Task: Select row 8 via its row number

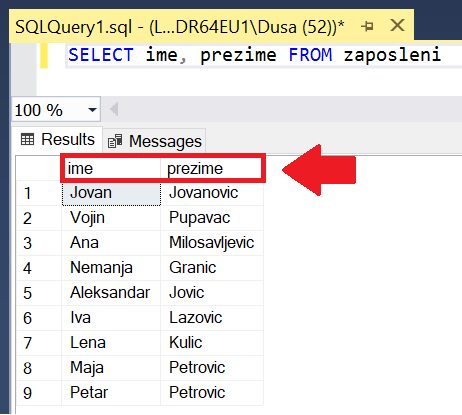Action: (39, 368)
